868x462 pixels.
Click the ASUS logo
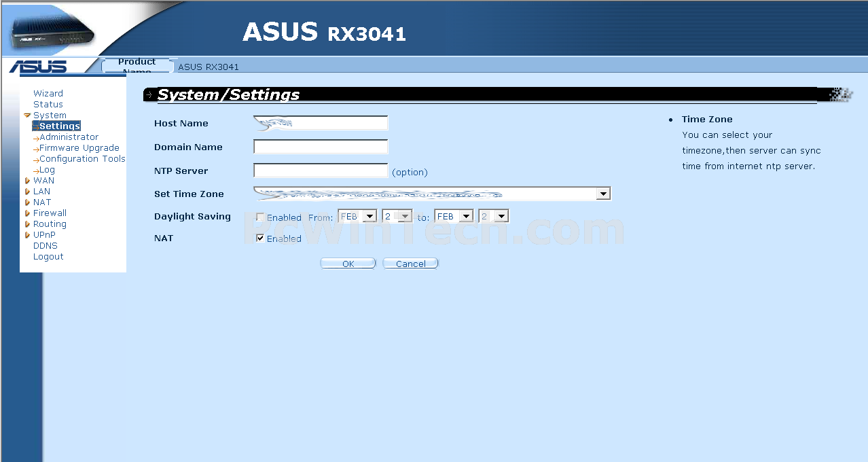pos(39,67)
